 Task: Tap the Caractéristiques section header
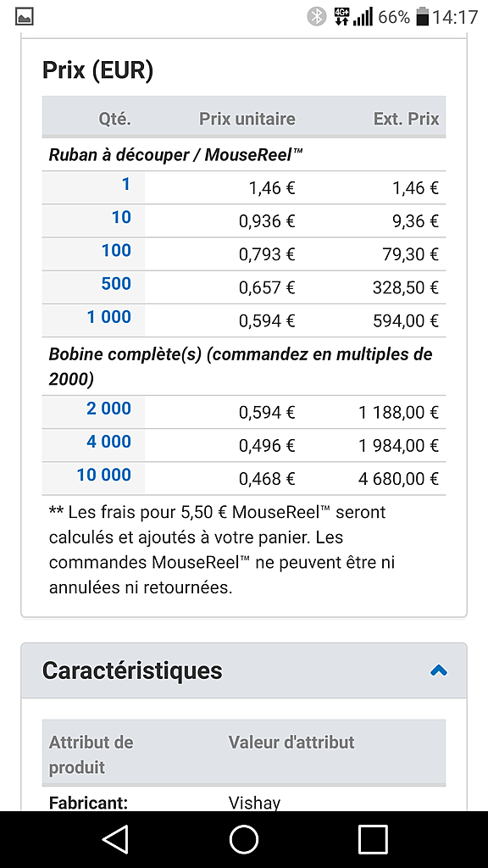[244, 670]
